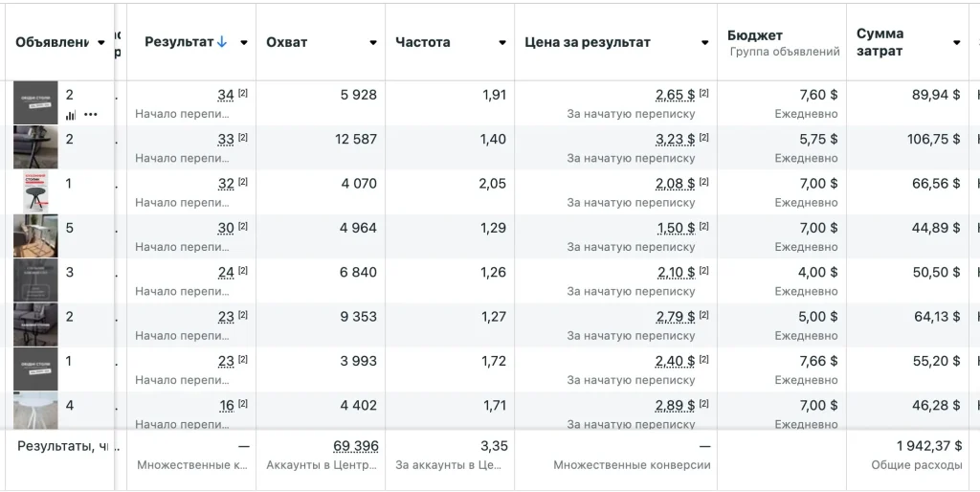Click footnote [2] next to result 30
Image resolution: width=980 pixels, height=492 pixels.
point(243,226)
